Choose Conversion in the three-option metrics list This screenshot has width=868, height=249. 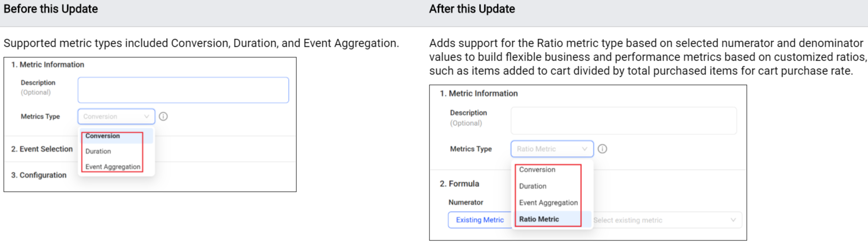click(103, 136)
